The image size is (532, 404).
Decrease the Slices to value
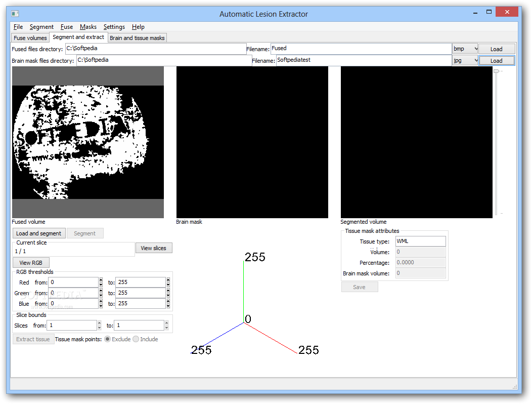point(167,328)
